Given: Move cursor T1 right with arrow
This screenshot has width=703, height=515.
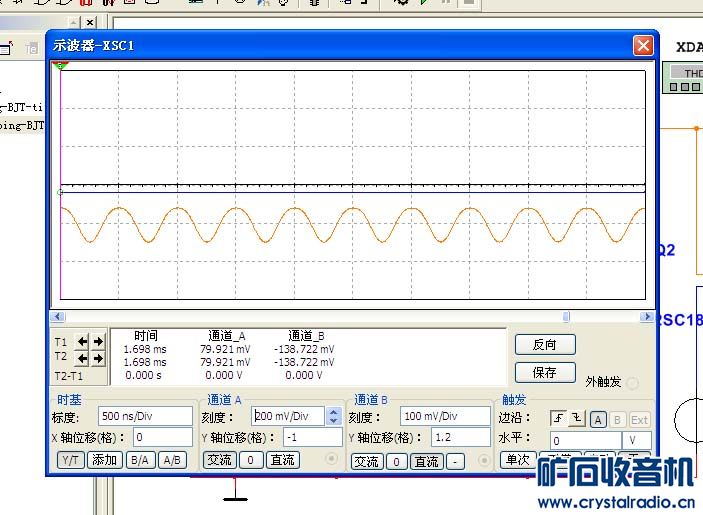Looking at the screenshot, I should pyautogui.click(x=98, y=341).
